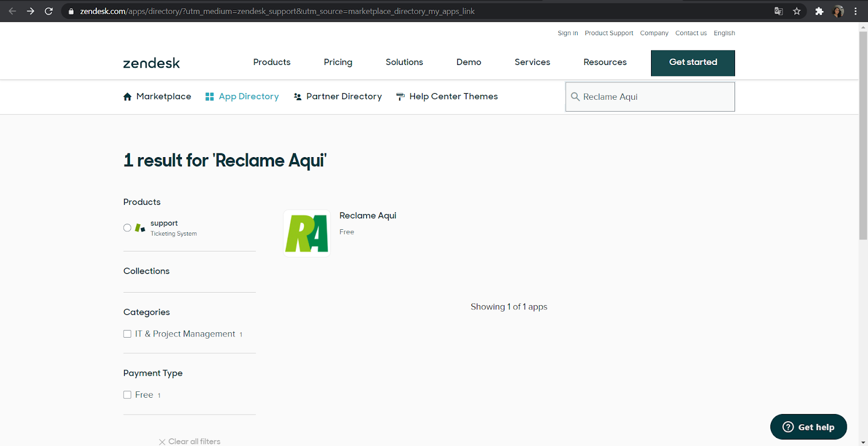Click the Reclame Aqui search field
868x446 pixels.
pyautogui.click(x=650, y=97)
